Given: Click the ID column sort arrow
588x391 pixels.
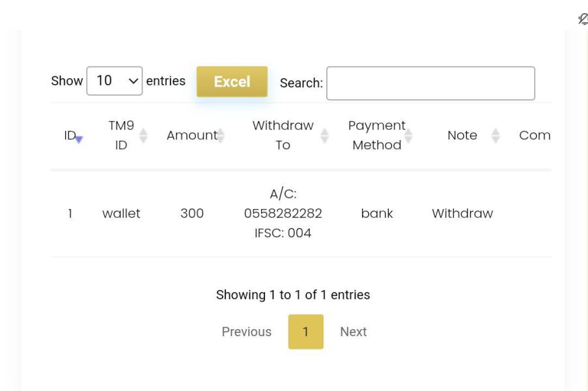Looking at the screenshot, I should [79, 139].
